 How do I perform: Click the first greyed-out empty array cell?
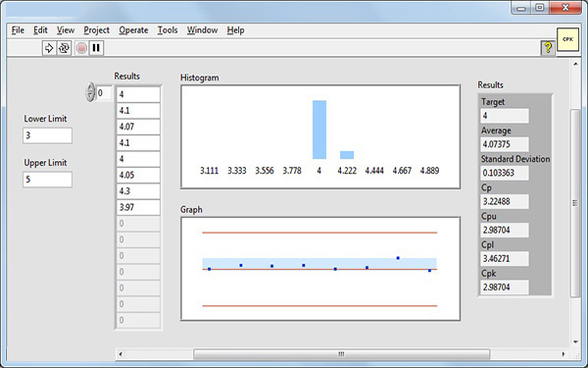pyautogui.click(x=138, y=224)
